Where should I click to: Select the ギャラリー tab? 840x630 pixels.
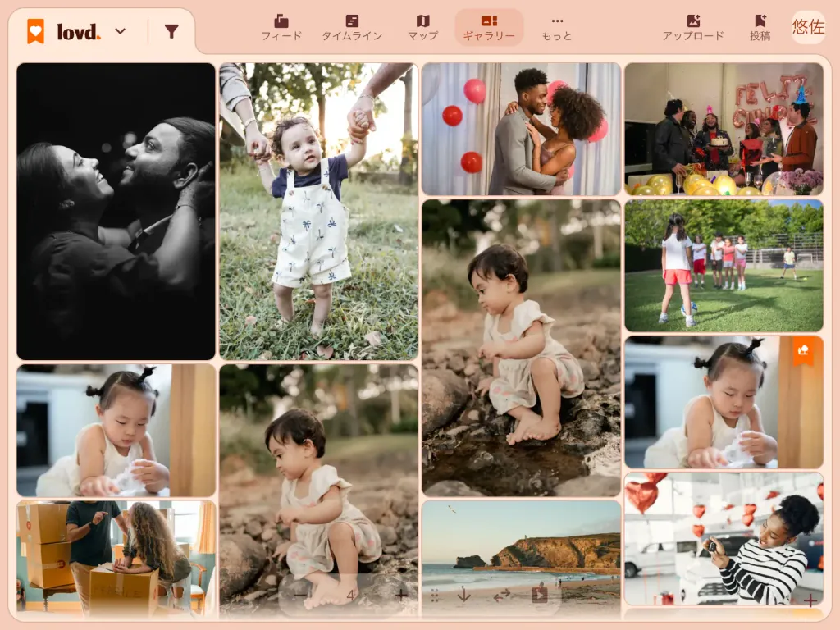click(x=489, y=27)
